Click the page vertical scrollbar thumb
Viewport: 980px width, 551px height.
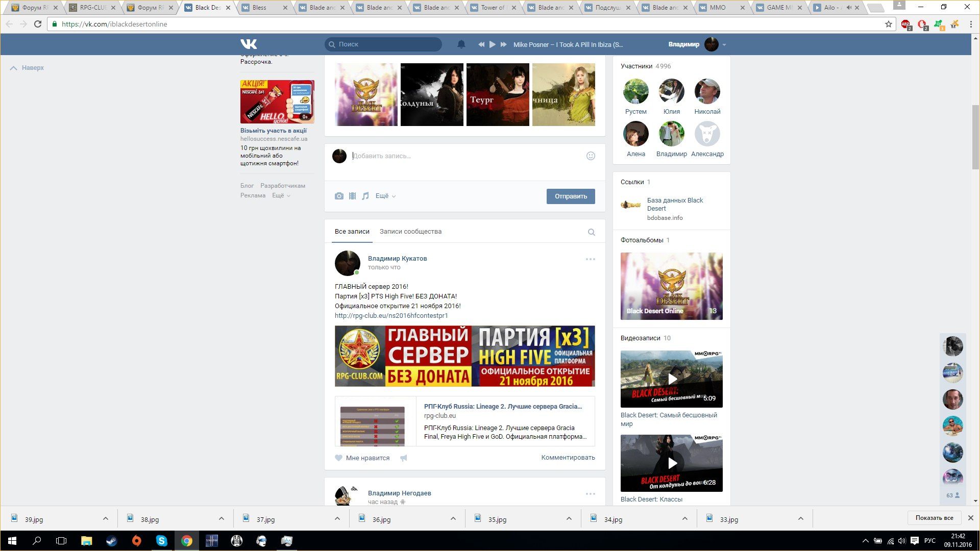coord(975,137)
